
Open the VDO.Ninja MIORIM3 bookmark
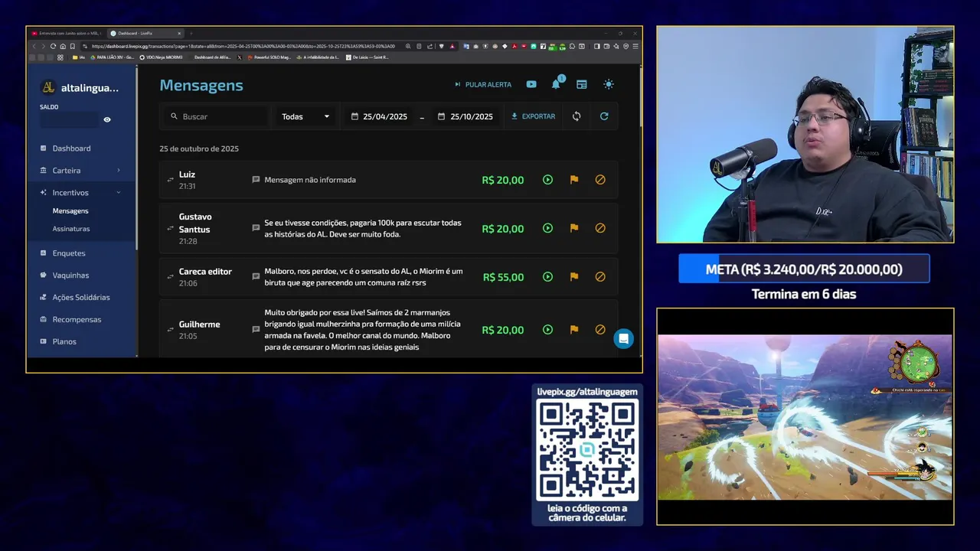click(162, 57)
